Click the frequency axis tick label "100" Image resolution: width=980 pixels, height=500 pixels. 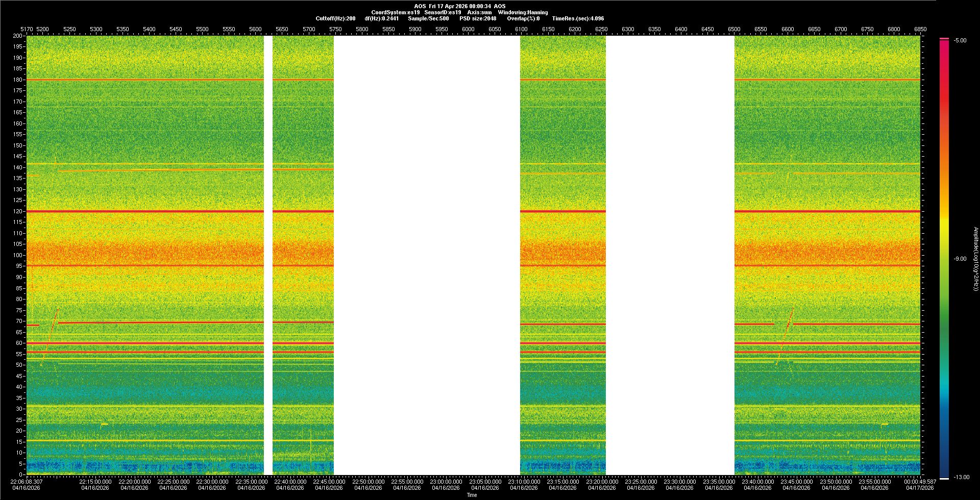(18, 255)
